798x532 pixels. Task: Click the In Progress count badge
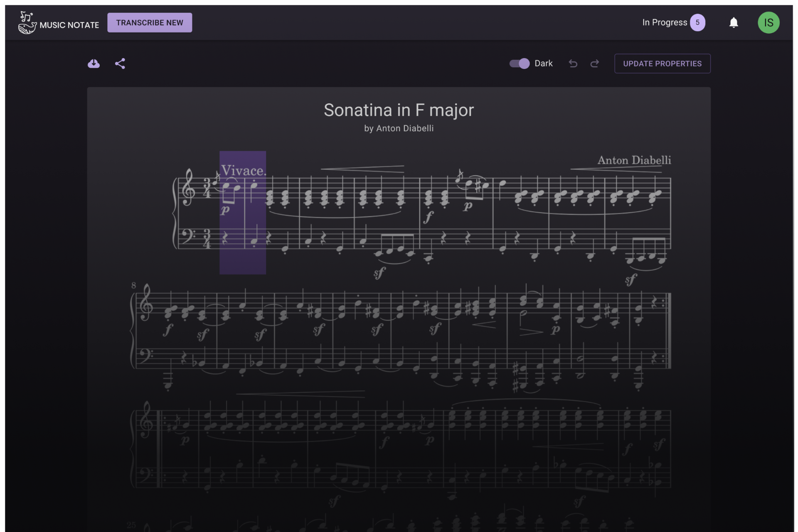697,22
